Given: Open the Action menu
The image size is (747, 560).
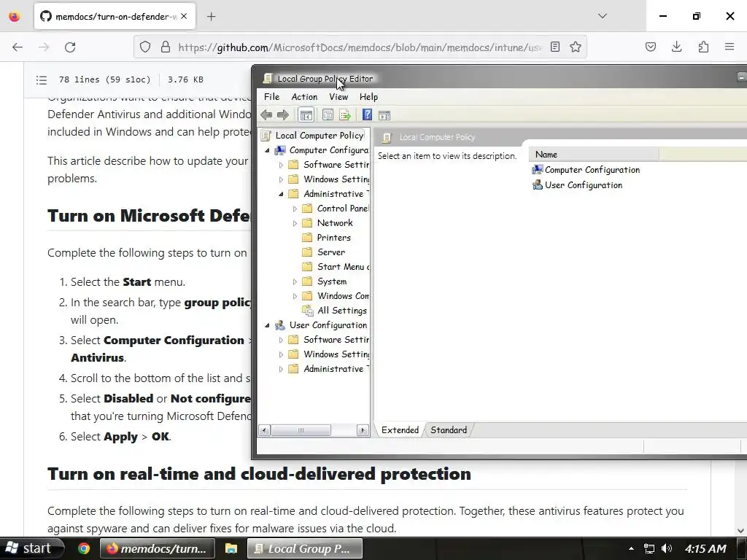Looking at the screenshot, I should coord(304,97).
